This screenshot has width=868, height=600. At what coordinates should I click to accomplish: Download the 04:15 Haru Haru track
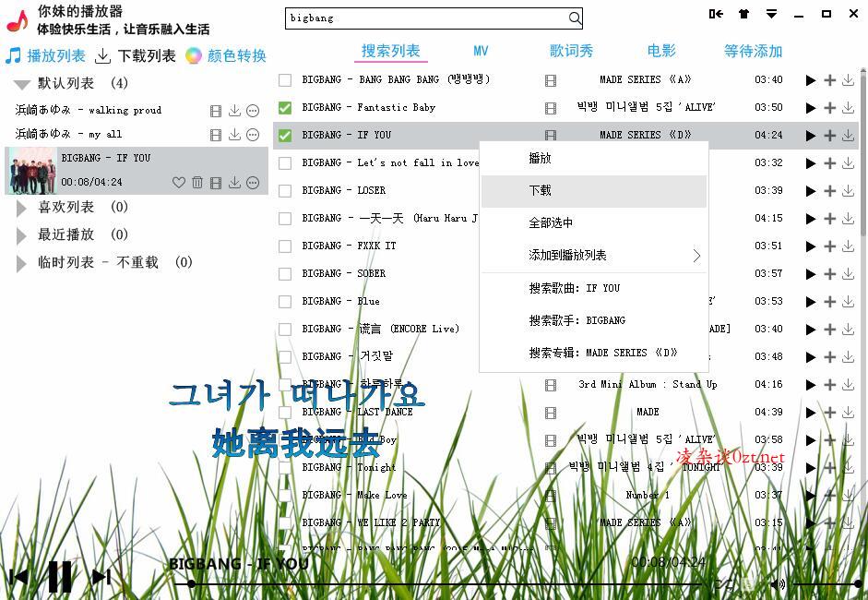point(848,219)
